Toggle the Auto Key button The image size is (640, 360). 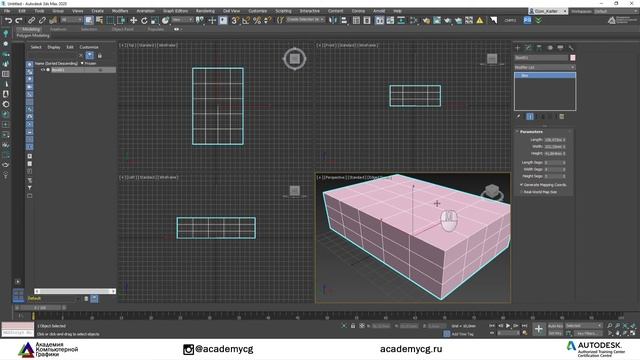tap(555, 326)
